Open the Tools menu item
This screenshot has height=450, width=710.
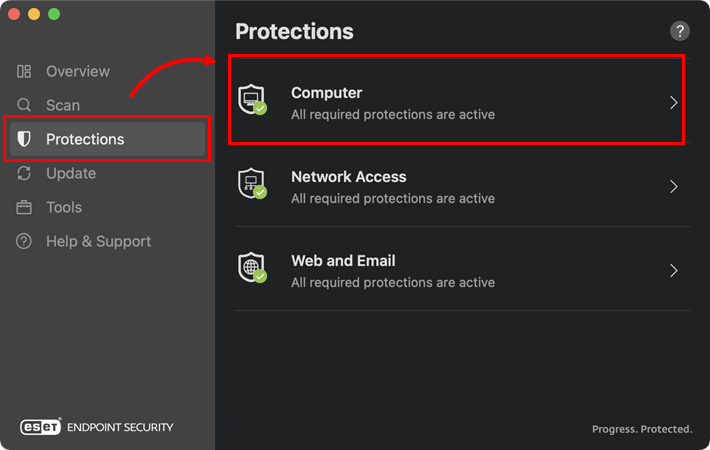64,207
